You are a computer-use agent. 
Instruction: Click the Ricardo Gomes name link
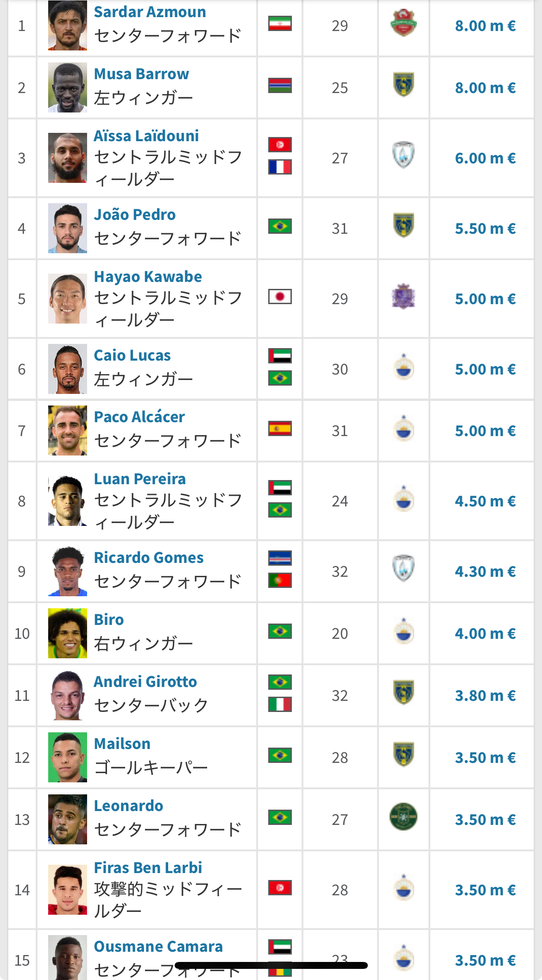click(149, 558)
